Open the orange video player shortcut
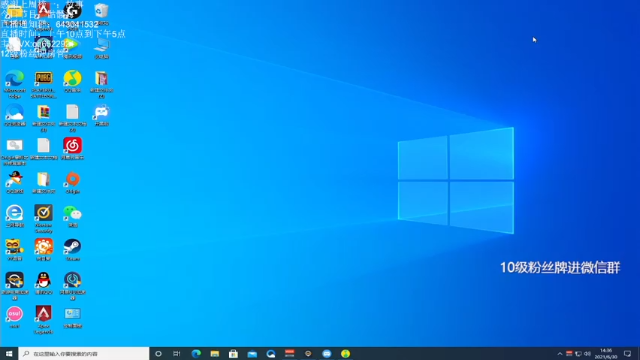The width and height of the screenshot is (640, 360). (43, 247)
